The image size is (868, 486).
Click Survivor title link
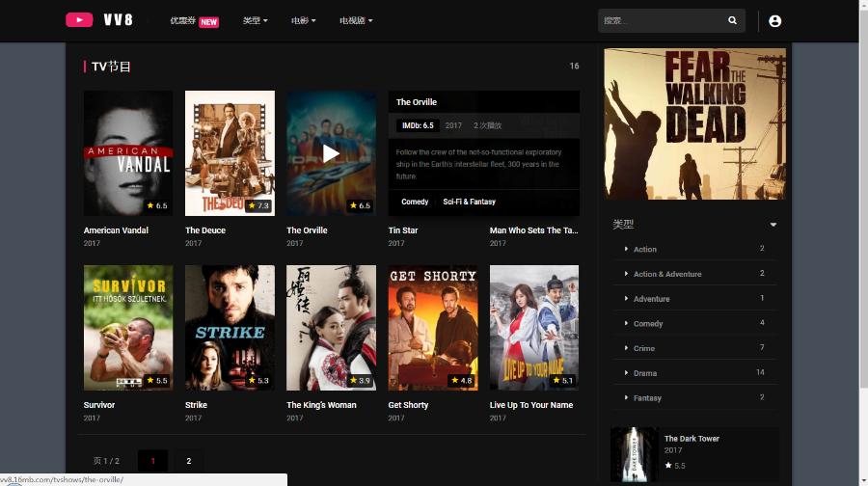99,405
